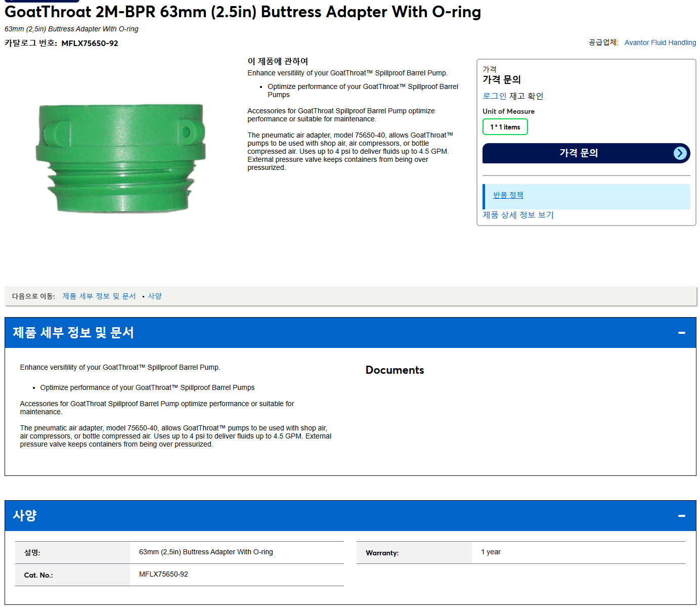Click the green buttress adapter product image

[121, 158]
